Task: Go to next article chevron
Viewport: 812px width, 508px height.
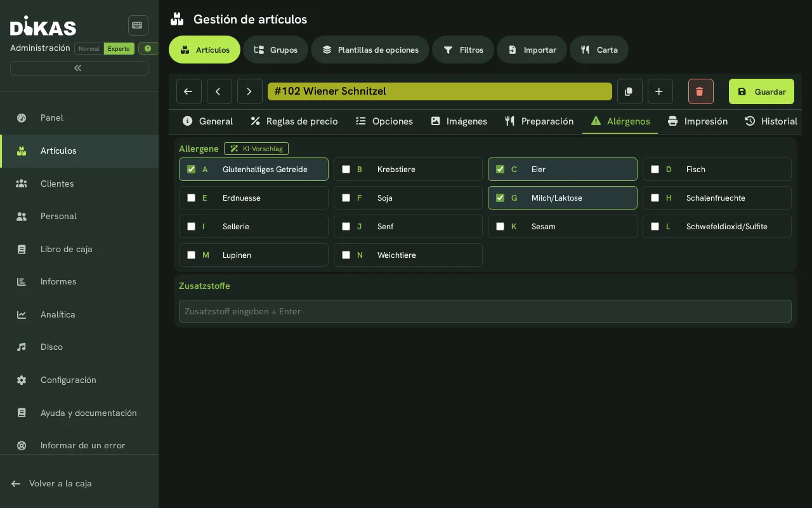Action: [x=250, y=91]
